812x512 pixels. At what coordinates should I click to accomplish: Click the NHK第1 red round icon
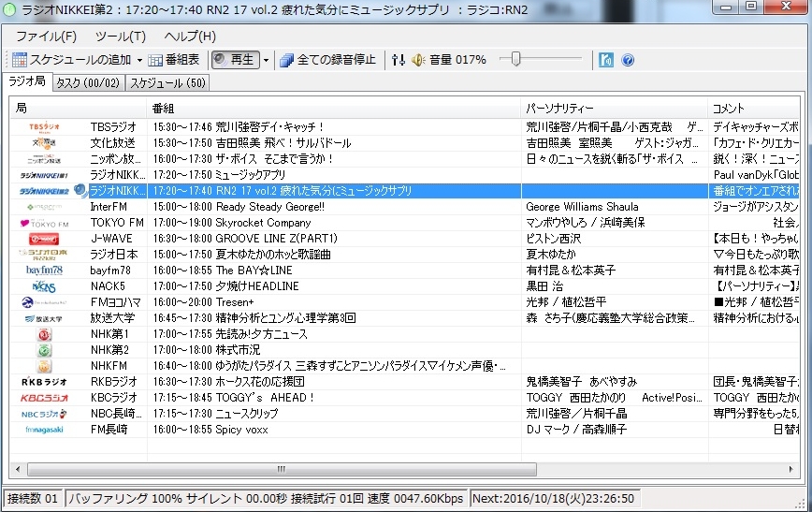[44, 334]
